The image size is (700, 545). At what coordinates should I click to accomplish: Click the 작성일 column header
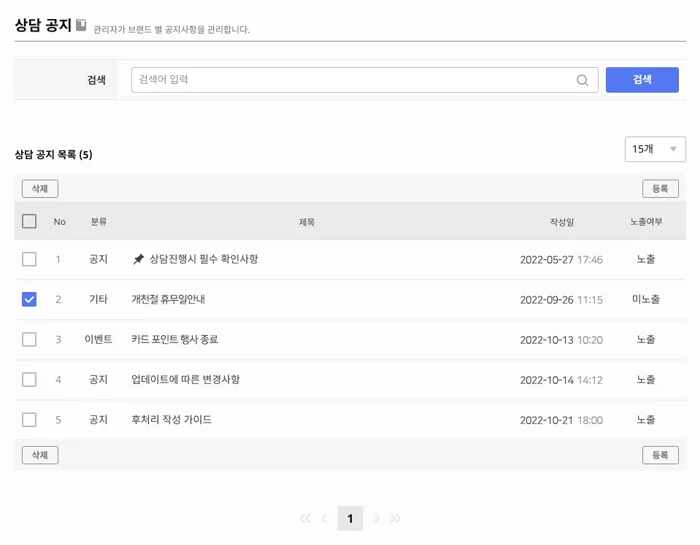click(x=562, y=222)
